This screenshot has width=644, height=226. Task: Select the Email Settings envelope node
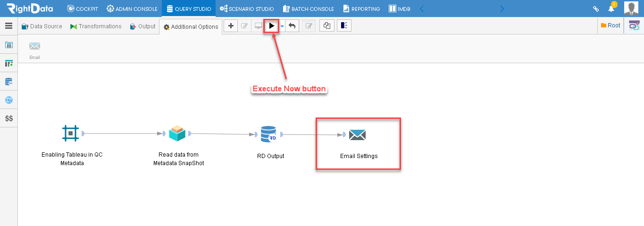357,135
